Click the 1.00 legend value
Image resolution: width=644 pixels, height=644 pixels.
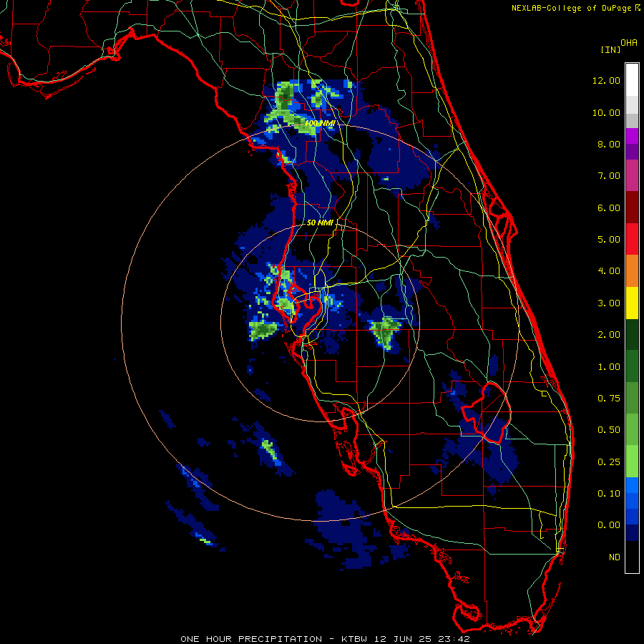609,367
